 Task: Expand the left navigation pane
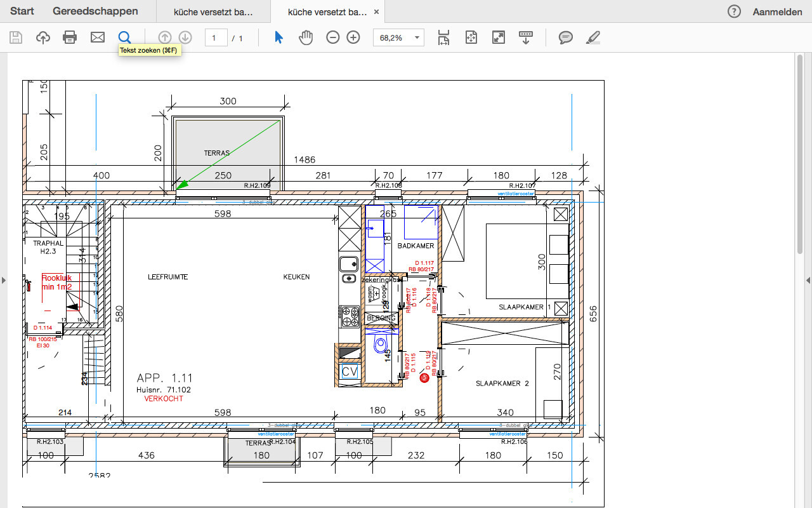(x=4, y=280)
